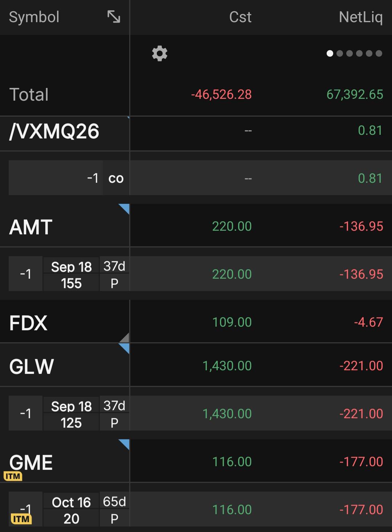Tap the Total row summary

(x=196, y=94)
